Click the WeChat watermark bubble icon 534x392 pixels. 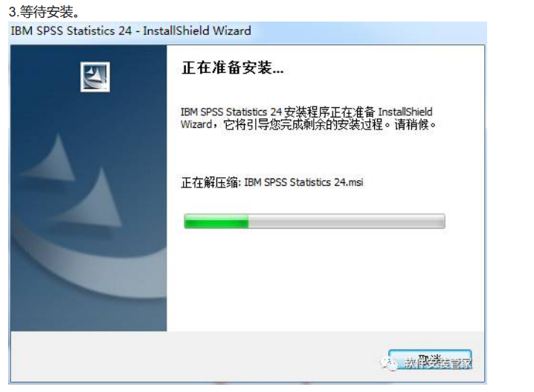pyautogui.click(x=388, y=364)
